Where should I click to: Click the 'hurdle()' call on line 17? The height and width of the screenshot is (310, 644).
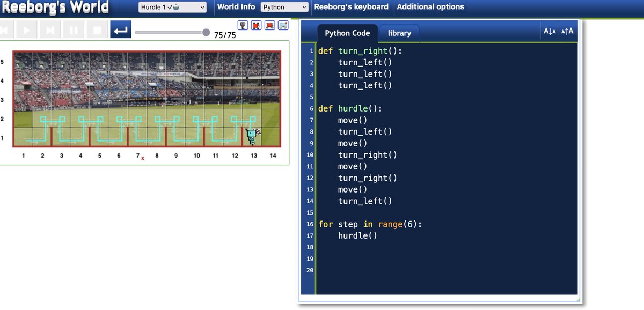(357, 235)
